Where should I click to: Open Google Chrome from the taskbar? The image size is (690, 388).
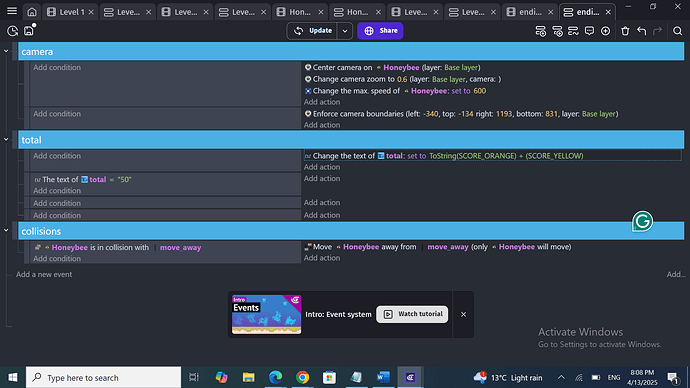click(x=302, y=377)
